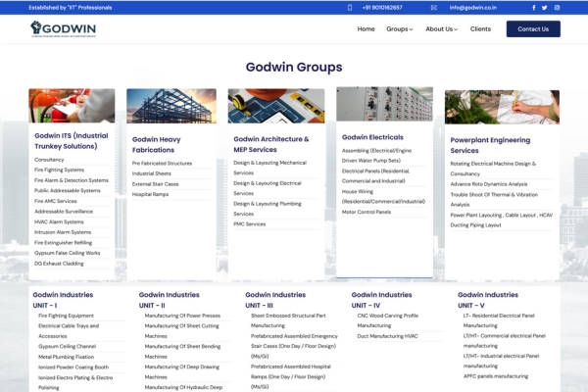This screenshot has height=392, width=588.
Task: Open the Clients menu item
Action: (480, 29)
